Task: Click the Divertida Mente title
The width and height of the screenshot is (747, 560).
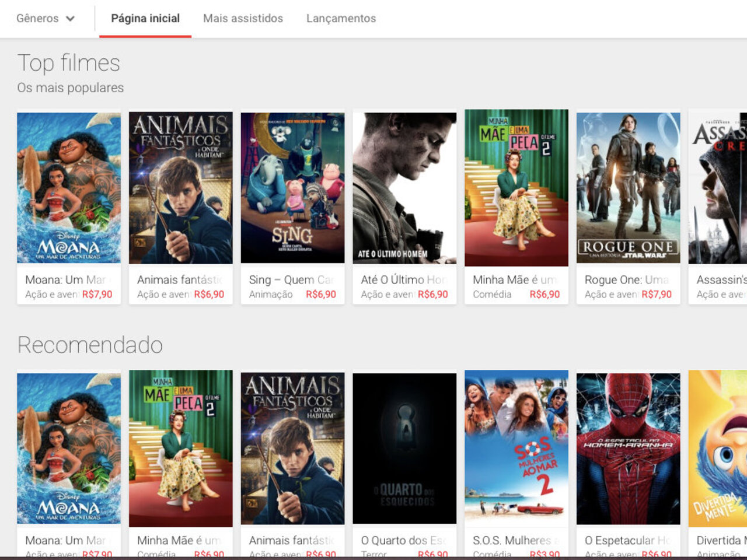Action: [x=721, y=540]
